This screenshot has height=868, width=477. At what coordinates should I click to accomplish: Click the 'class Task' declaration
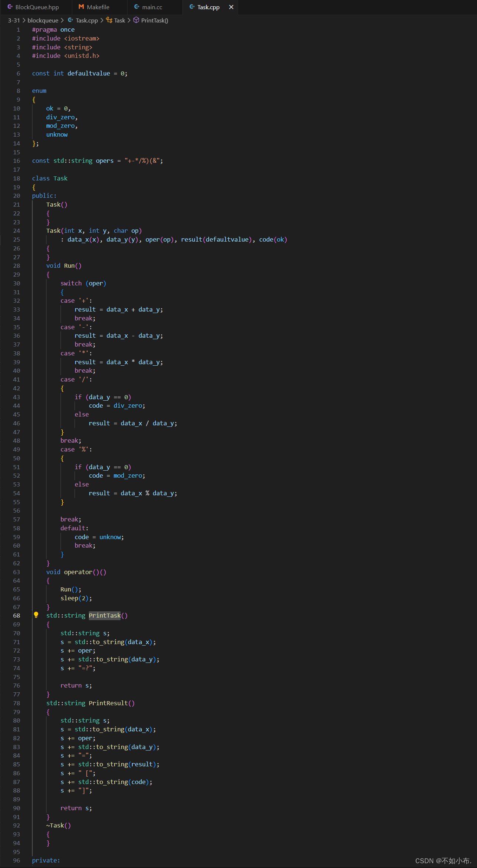[50, 178]
